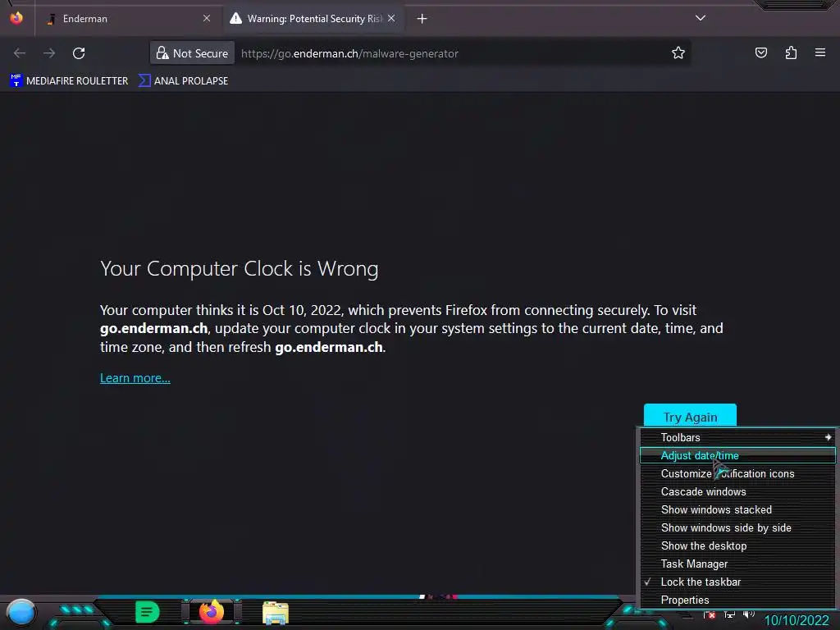Viewport: 840px width, 630px height.
Task: Expand the Toolbars submenu
Action: [x=737, y=438]
